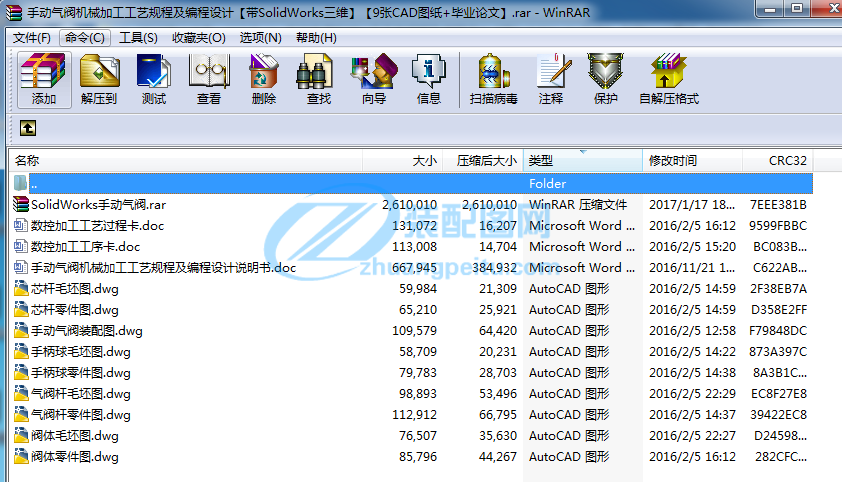Click DWG icon of 手动气阀装配图.dwg
The image size is (842, 482).
tap(21, 330)
